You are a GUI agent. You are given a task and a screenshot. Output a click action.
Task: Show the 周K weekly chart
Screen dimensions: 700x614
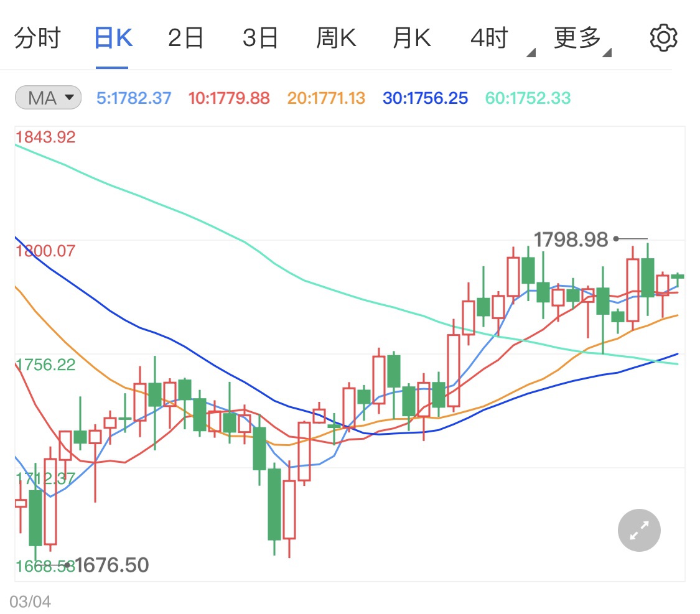pos(336,39)
